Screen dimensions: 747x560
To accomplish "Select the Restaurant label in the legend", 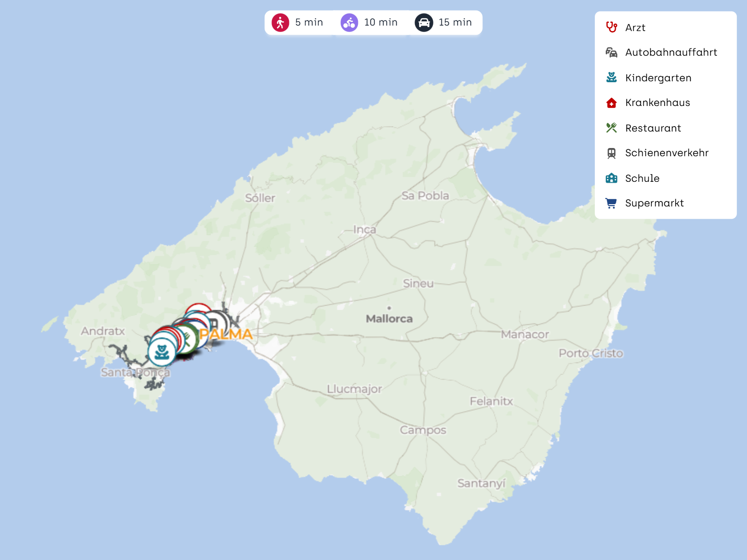I will pos(653,128).
